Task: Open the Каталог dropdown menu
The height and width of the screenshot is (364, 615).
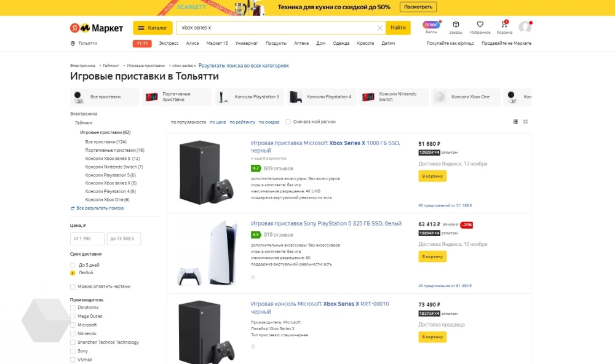Action: (153, 28)
